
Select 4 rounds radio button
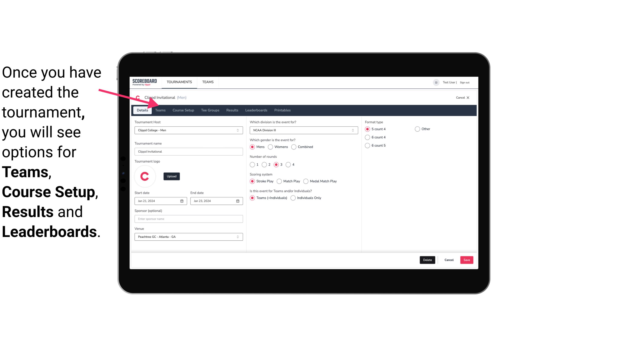click(x=288, y=164)
